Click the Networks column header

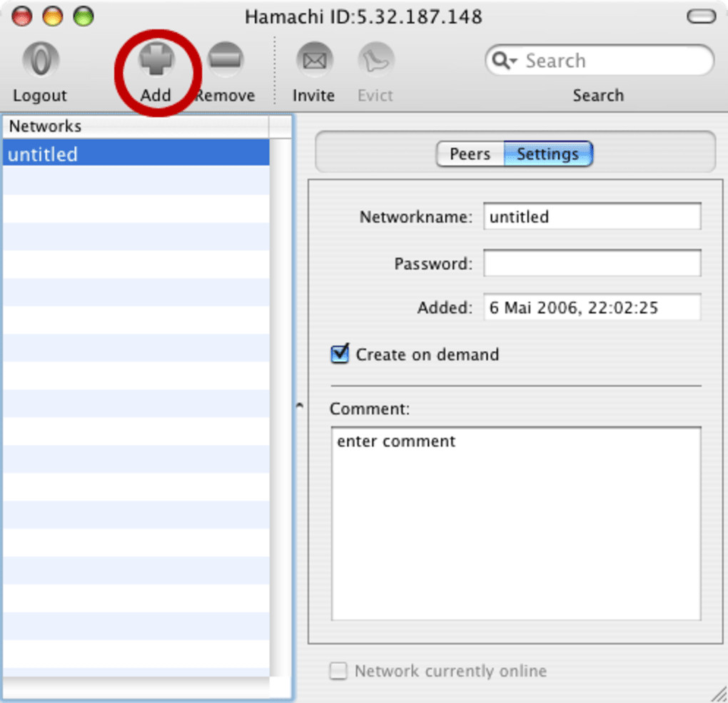(136, 126)
